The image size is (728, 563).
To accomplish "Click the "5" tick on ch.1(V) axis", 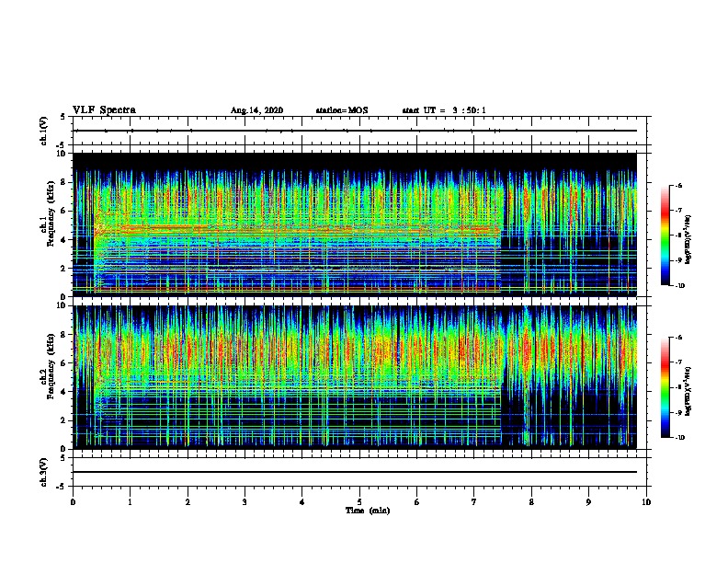I will (63, 117).
